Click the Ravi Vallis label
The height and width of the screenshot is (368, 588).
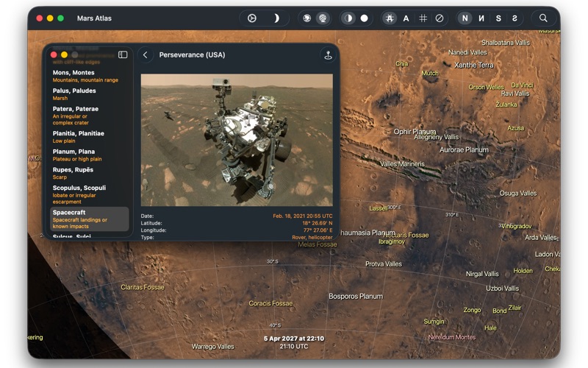click(x=515, y=93)
